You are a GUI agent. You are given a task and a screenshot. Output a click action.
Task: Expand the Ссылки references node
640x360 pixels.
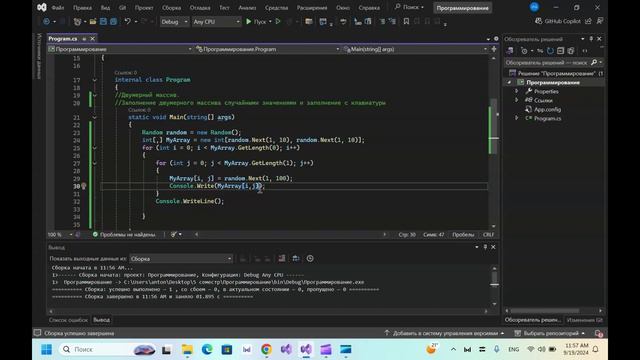[x=517, y=100]
